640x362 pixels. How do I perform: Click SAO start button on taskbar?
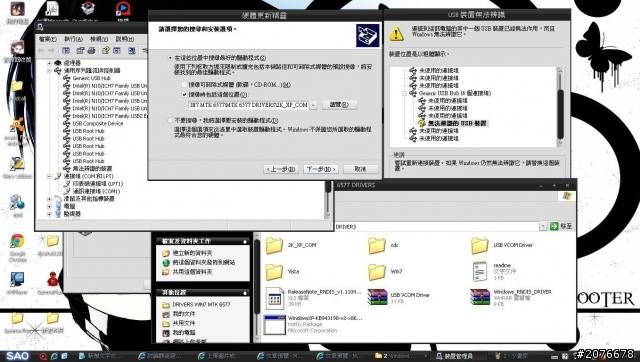click(x=17, y=356)
